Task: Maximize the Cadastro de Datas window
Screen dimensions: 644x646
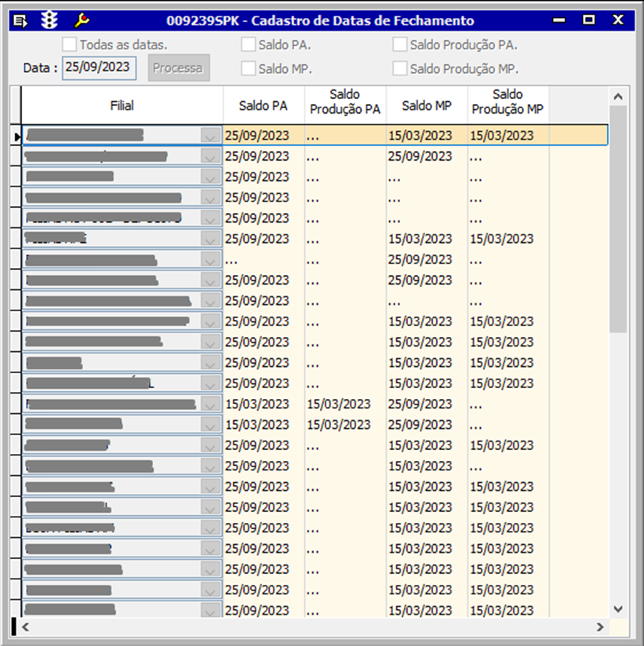Action: (589, 20)
